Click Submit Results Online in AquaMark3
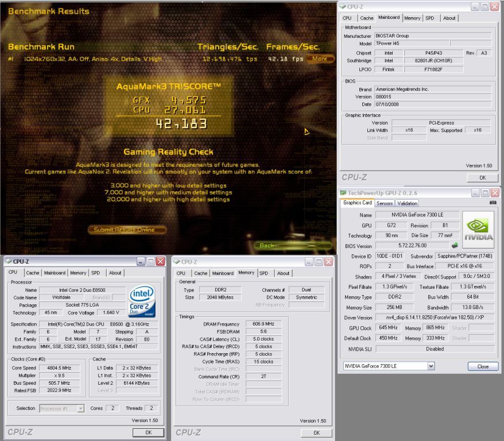The image size is (504, 441). click(127, 230)
